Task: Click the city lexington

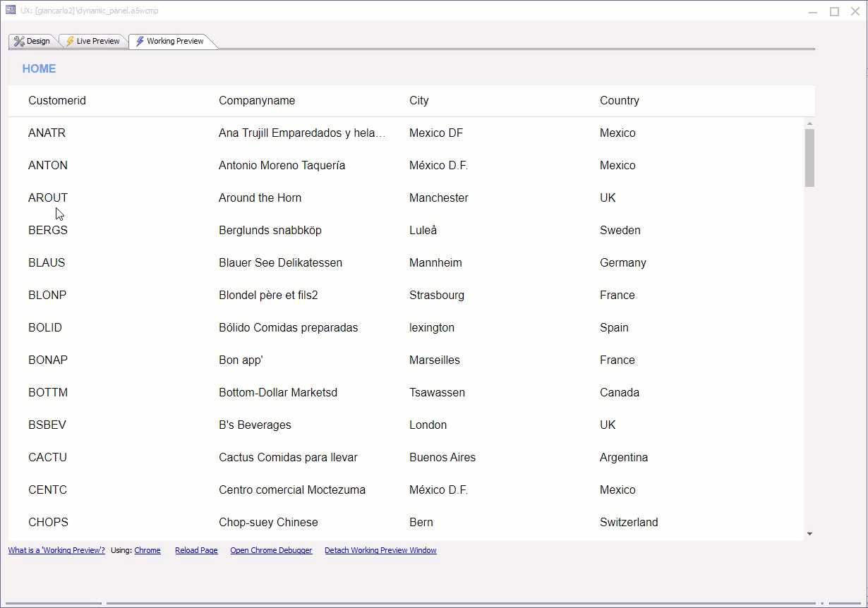Action: (x=432, y=327)
